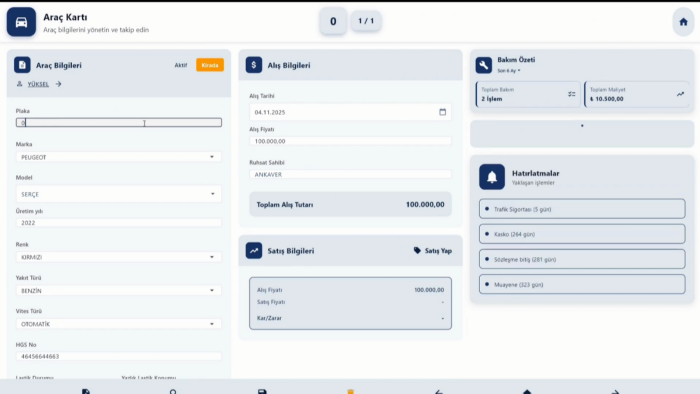Click the Ruhsat Sahibi field showing ANKAVER
The image size is (700, 394).
(x=350, y=174)
